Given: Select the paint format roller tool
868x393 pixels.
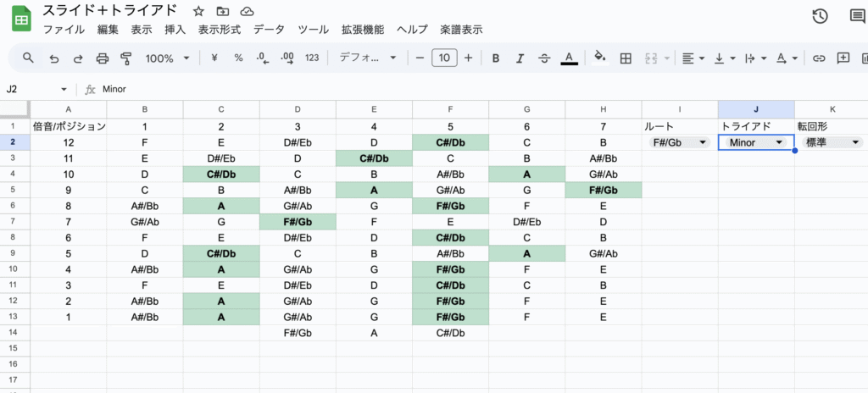Looking at the screenshot, I should [127, 58].
